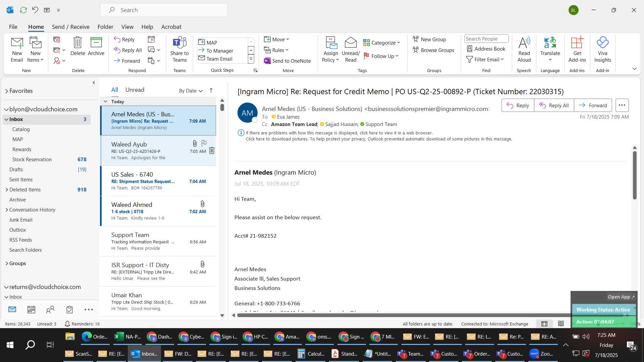
Task: Switch to People view icon
Action: tap(50, 309)
